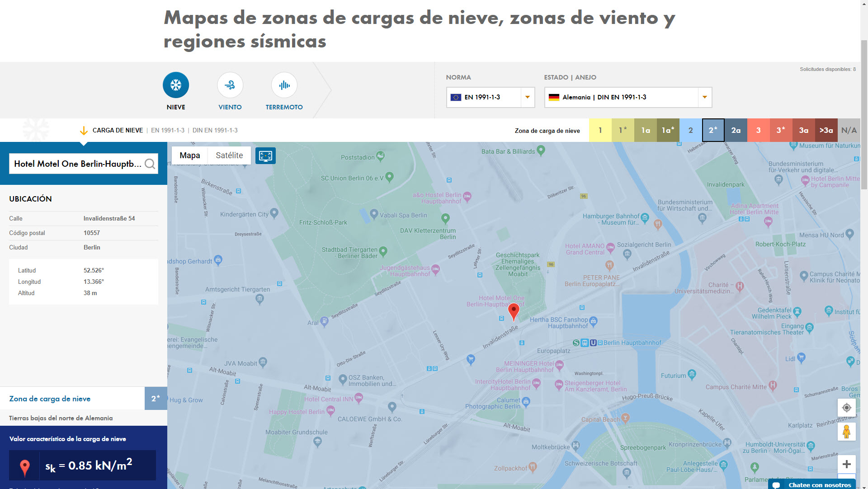Viewport: 868px width, 489px height.
Task: Expand the CARGA DE NIEVE section arrow
Action: [84, 131]
